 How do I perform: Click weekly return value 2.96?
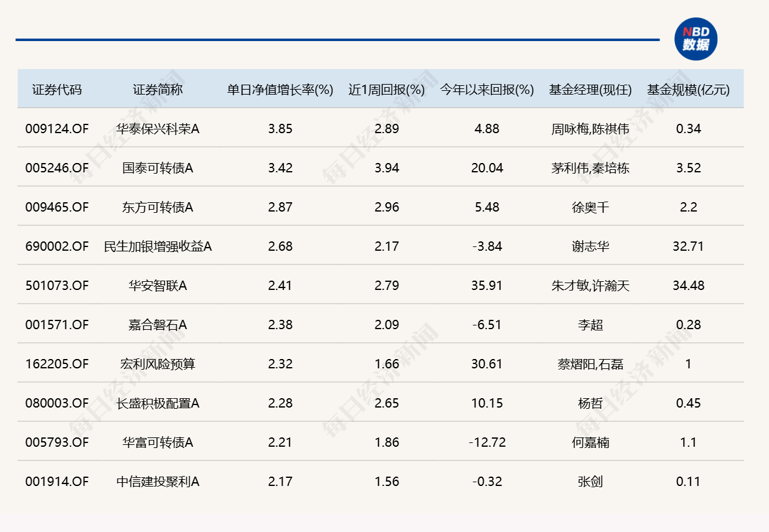pos(387,207)
